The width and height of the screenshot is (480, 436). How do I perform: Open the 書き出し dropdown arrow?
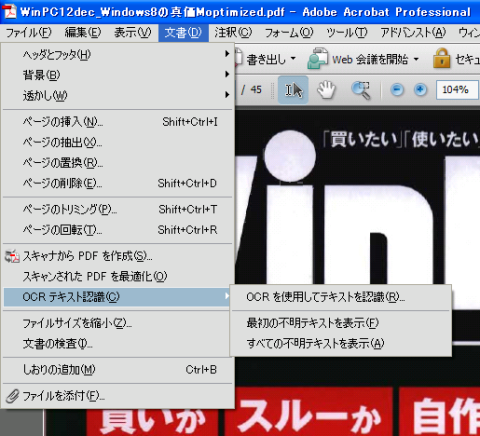(x=293, y=59)
